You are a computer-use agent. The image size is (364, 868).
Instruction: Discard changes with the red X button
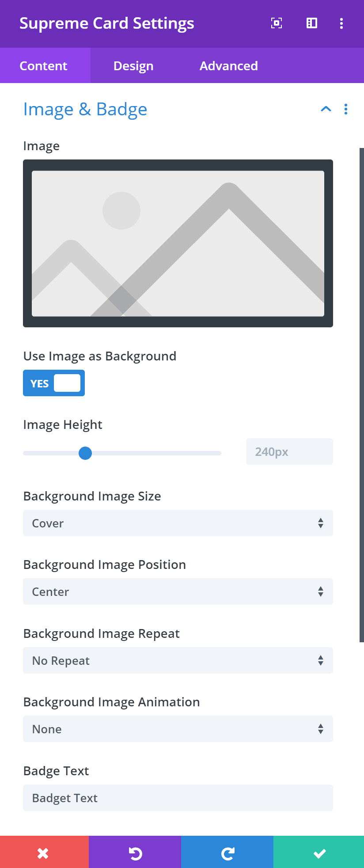click(44, 852)
